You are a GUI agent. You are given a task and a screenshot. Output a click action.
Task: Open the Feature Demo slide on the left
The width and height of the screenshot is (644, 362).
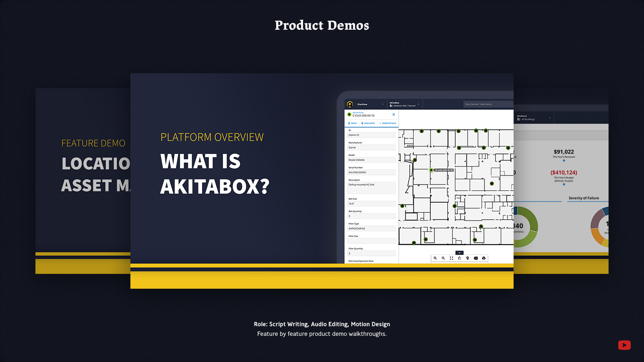click(x=83, y=181)
